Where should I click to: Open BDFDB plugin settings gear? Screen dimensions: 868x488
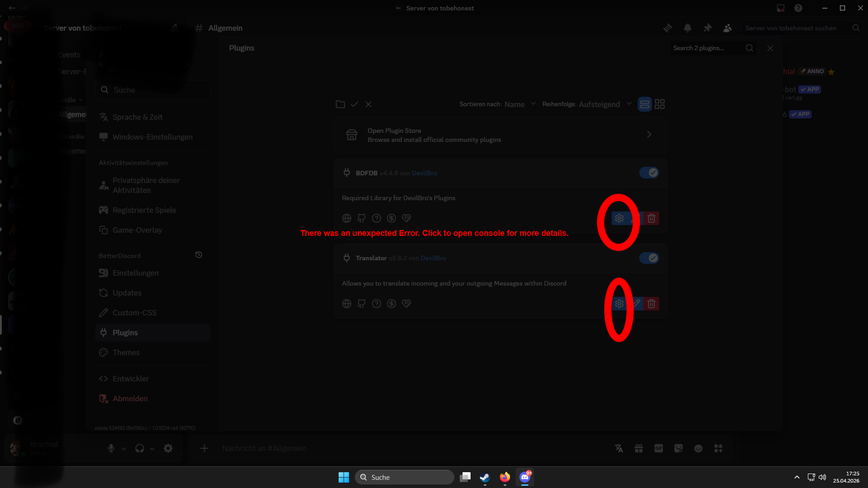click(x=619, y=218)
